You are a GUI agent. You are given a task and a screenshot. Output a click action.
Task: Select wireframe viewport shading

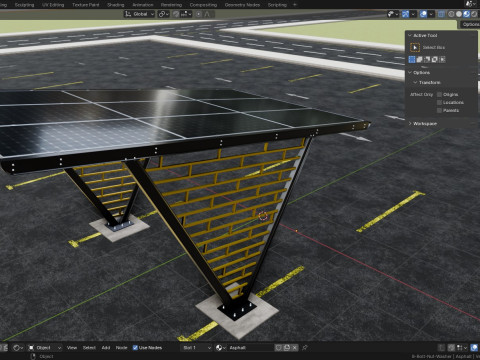pos(451,14)
